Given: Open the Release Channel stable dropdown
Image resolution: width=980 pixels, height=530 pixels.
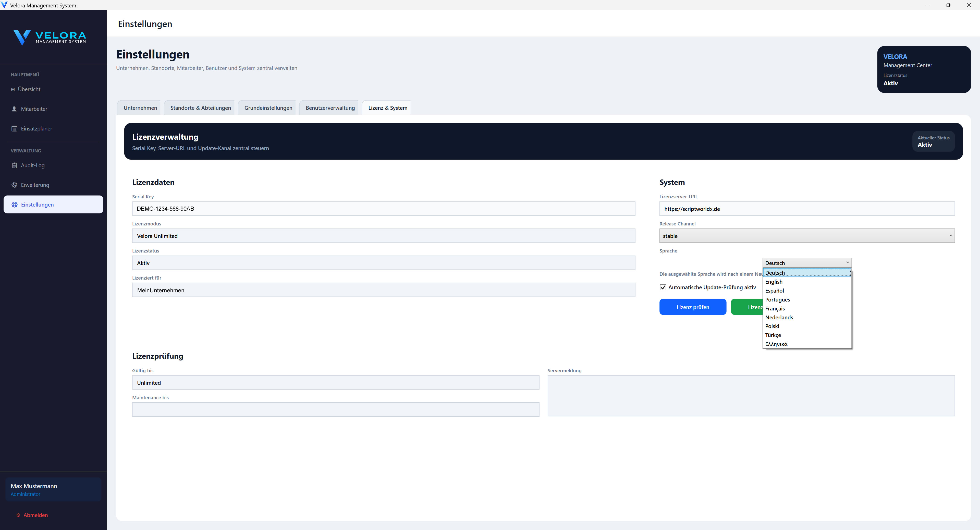Looking at the screenshot, I should pos(806,236).
